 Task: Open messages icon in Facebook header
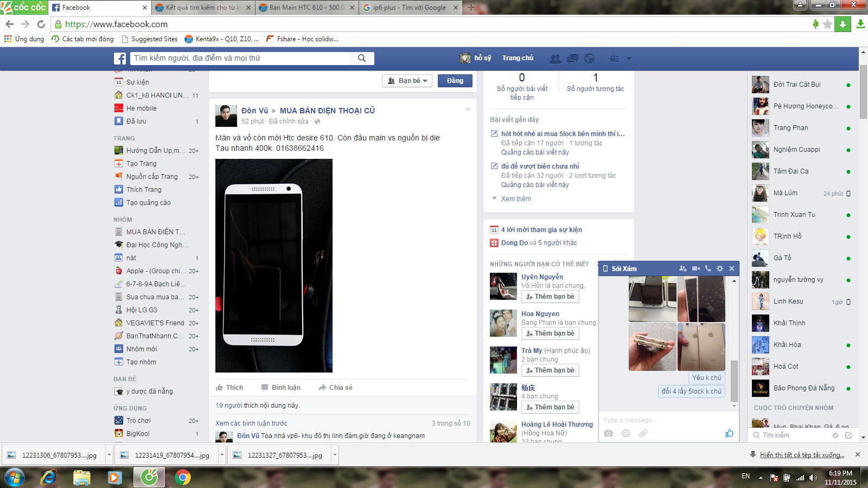click(x=572, y=59)
